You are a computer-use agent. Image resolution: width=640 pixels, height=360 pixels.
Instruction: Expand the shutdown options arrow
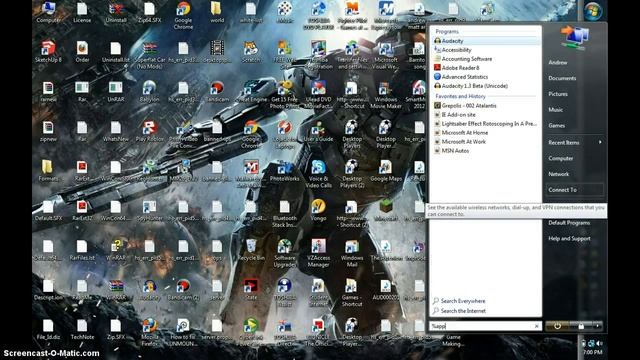[598, 326]
